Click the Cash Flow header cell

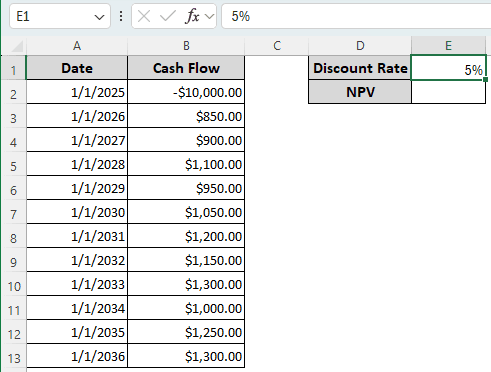coord(186,68)
